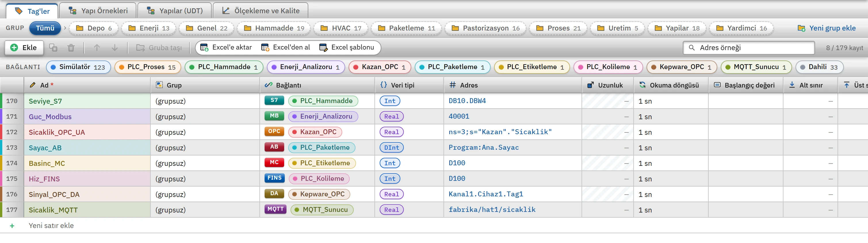Toggle the MQTT_Sunucu connection filter
Screen dimensions: 868x243
tap(756, 67)
